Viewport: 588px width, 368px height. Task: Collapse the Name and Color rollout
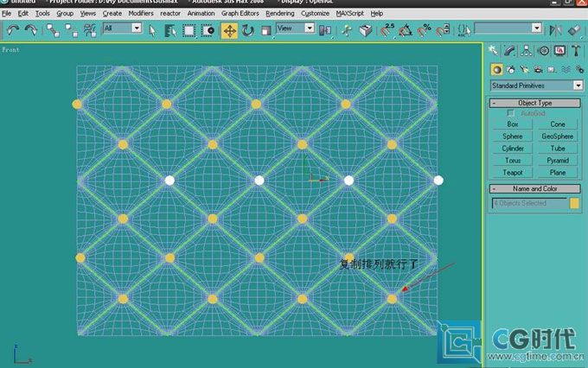coord(534,188)
